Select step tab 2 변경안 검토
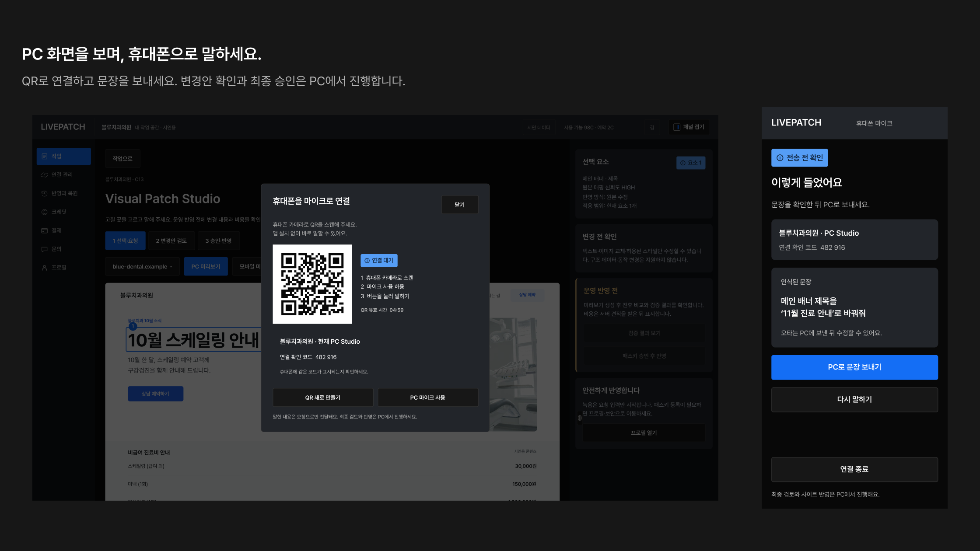The image size is (980, 551). coord(171,241)
